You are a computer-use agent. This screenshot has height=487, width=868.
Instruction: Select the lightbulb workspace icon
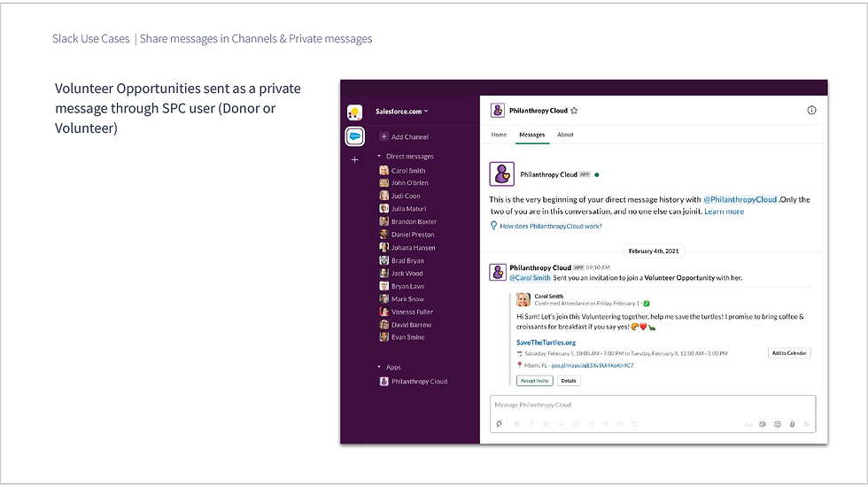(355, 112)
